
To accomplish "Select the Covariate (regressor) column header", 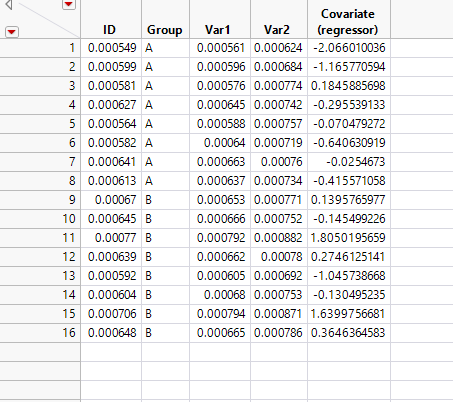I will 349,19.
